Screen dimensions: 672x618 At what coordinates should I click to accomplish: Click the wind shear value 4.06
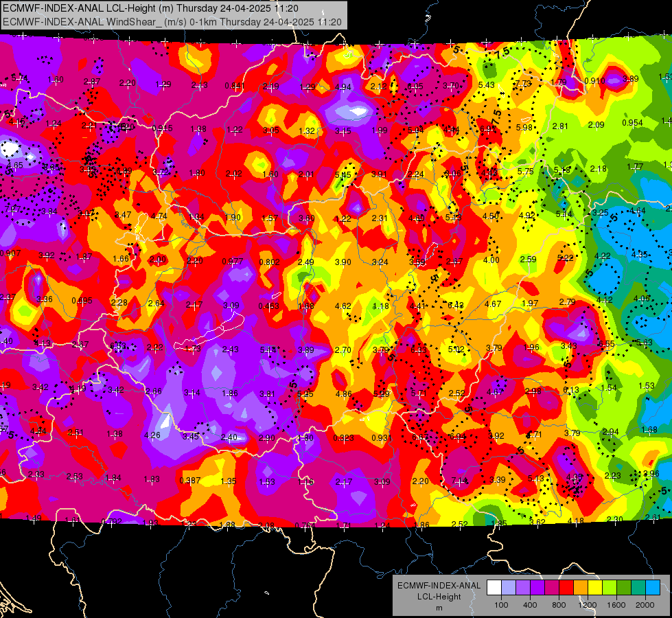tap(642, 298)
